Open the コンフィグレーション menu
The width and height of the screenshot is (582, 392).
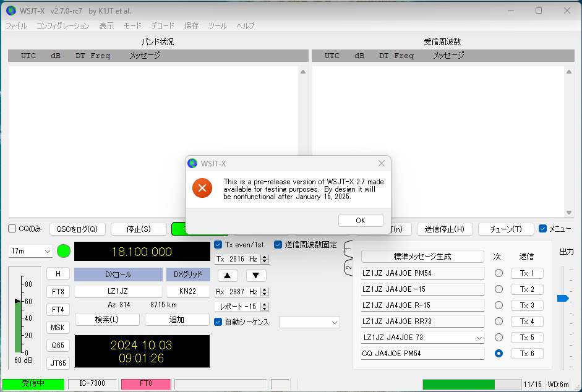point(62,26)
